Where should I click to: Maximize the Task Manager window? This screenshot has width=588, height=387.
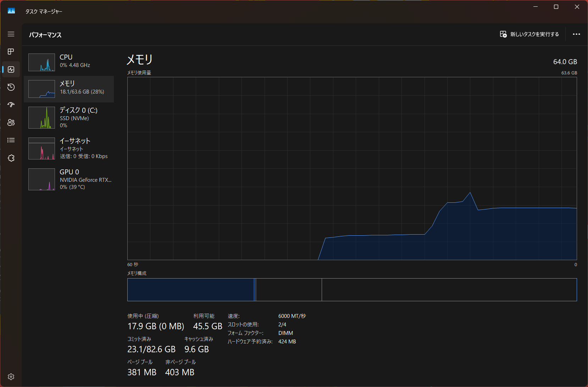556,7
